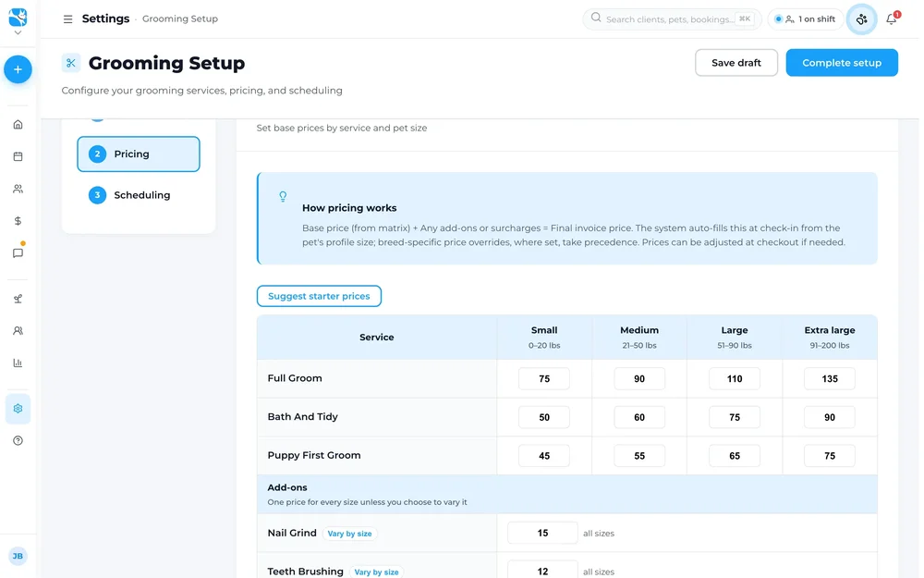Open the plant sprout icon in the sidebar

[18, 299]
